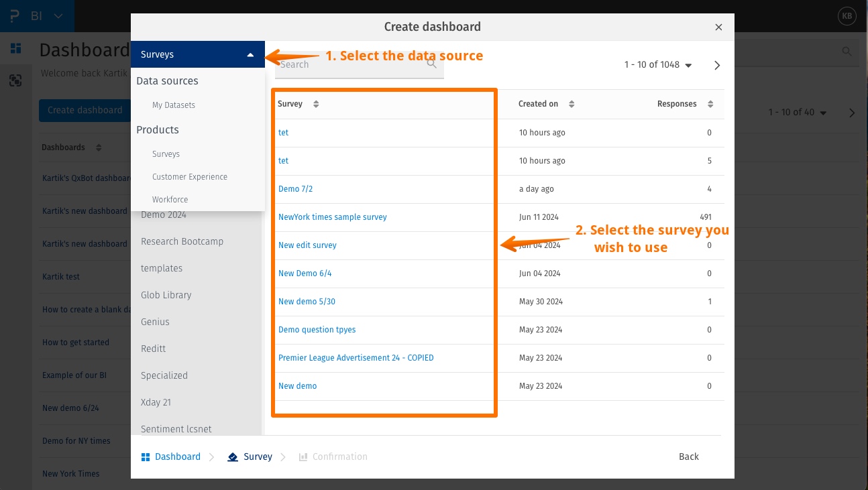Screen dimensions: 868x490
Task: Go to next page of surveys
Action: (x=717, y=65)
